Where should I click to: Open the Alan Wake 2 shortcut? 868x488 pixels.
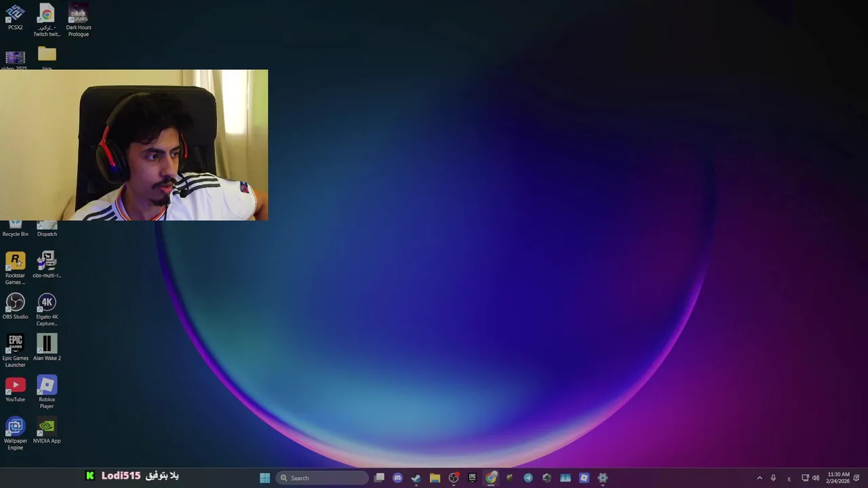click(x=47, y=347)
